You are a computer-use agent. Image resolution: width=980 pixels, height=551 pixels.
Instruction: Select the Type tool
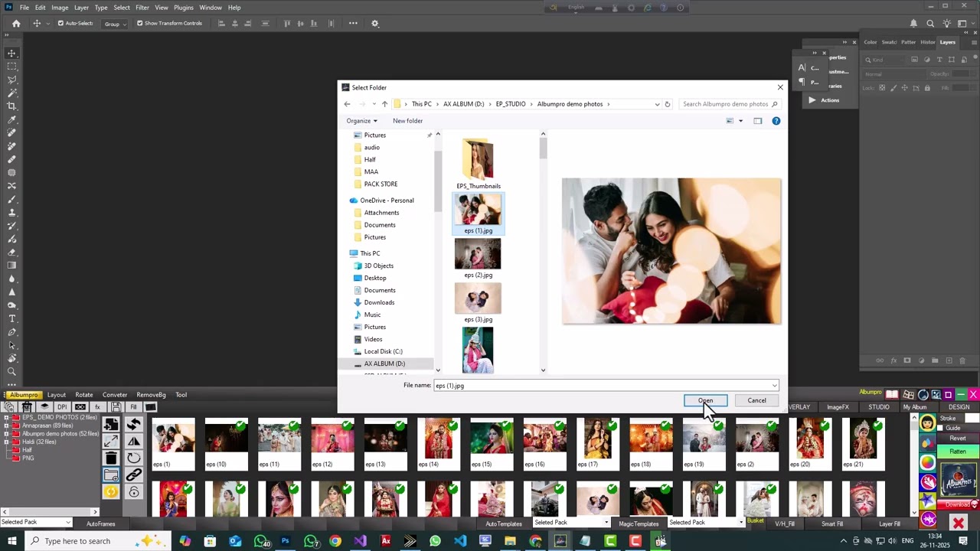point(12,318)
